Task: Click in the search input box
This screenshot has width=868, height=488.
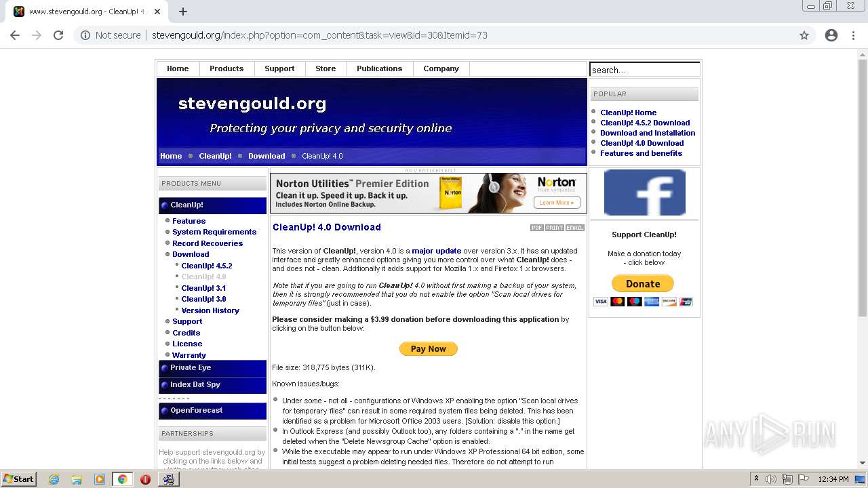Action: pyautogui.click(x=644, y=70)
